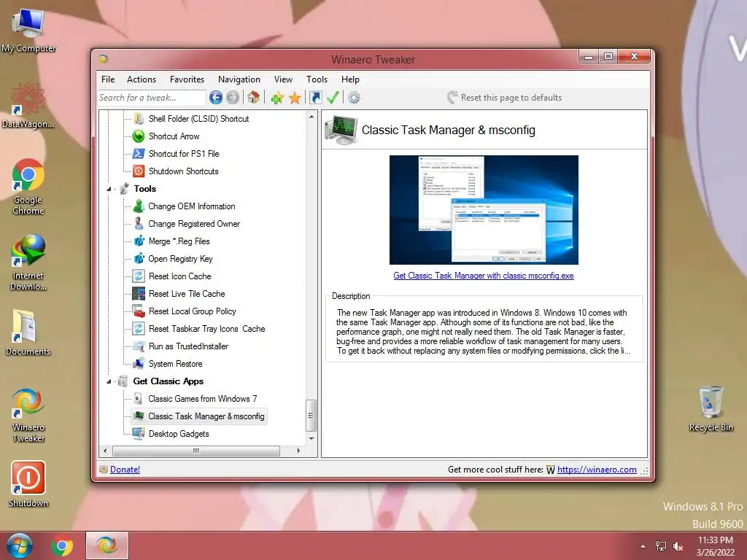The image size is (747, 560).
Task: Collapse the Tools tree category
Action: pyautogui.click(x=109, y=189)
